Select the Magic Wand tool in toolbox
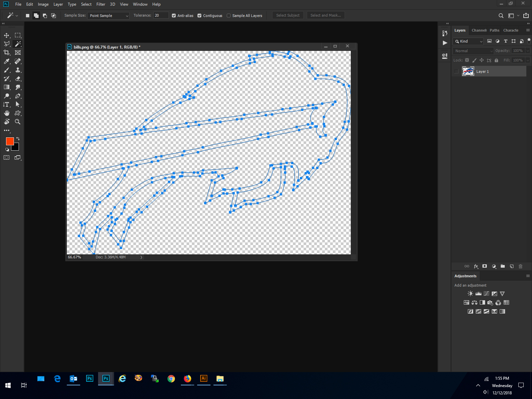Viewport: 532px width, 399px height. tap(18, 44)
